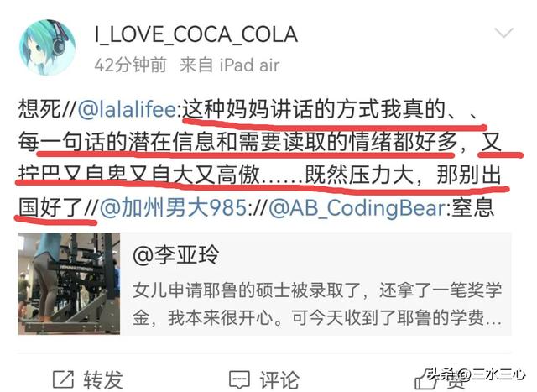Tap the 转发 repost label
The height and width of the screenshot is (392, 537).
pos(103,379)
